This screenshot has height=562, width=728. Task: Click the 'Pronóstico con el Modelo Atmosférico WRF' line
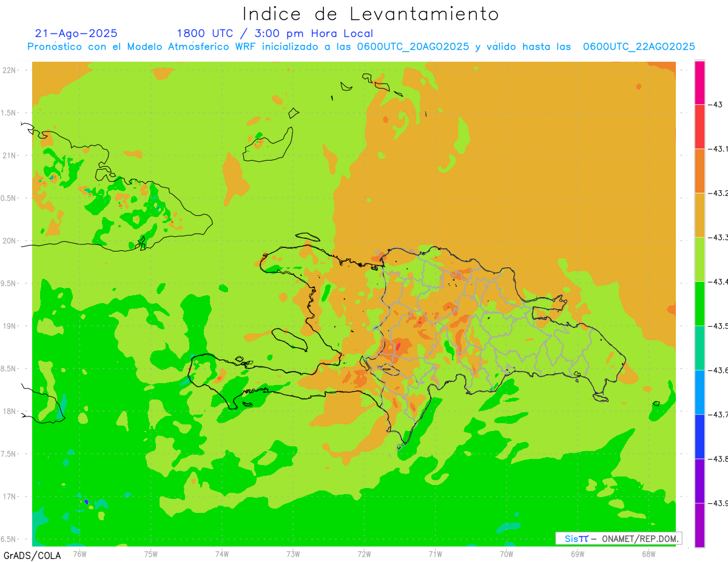pos(361,47)
